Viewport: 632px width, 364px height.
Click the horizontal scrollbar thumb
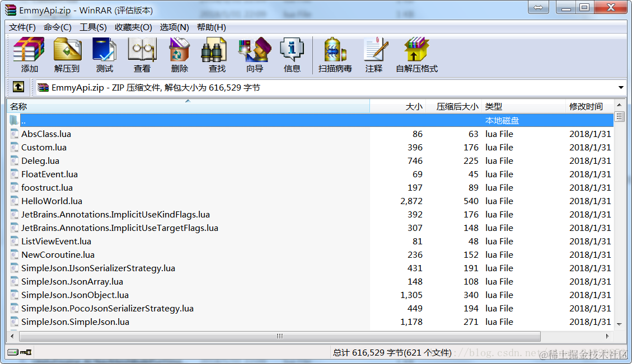(279, 336)
